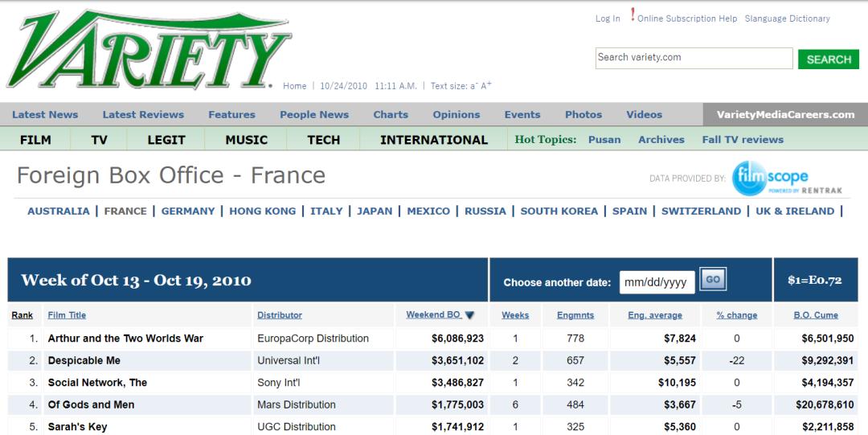Select the MUSIC section tab

click(x=247, y=140)
